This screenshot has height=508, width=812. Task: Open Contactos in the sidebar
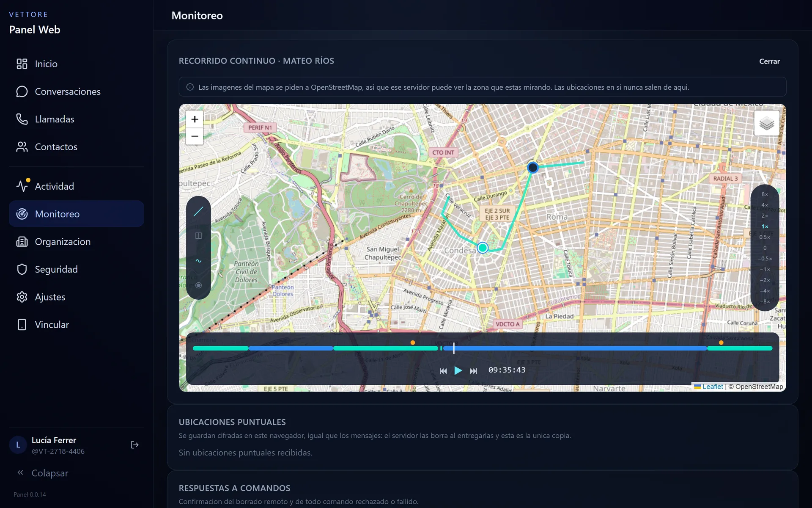(76, 147)
